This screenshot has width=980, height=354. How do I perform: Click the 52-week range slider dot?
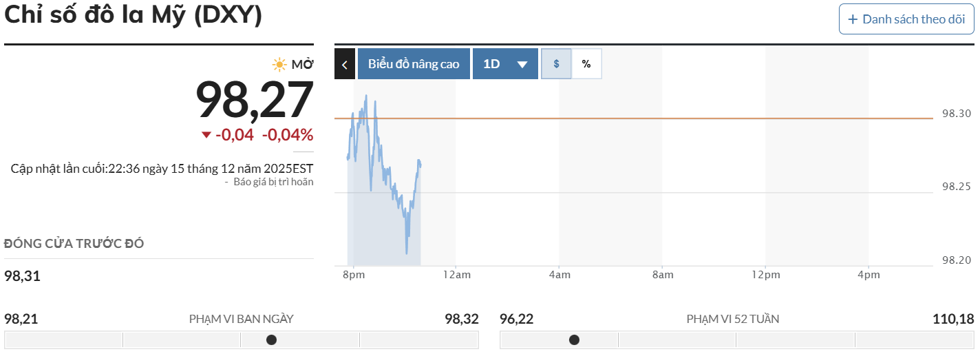(574, 340)
